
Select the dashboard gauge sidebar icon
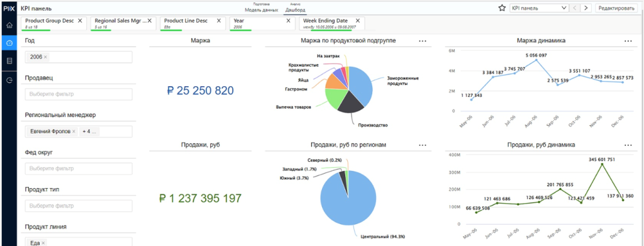pos(9,43)
